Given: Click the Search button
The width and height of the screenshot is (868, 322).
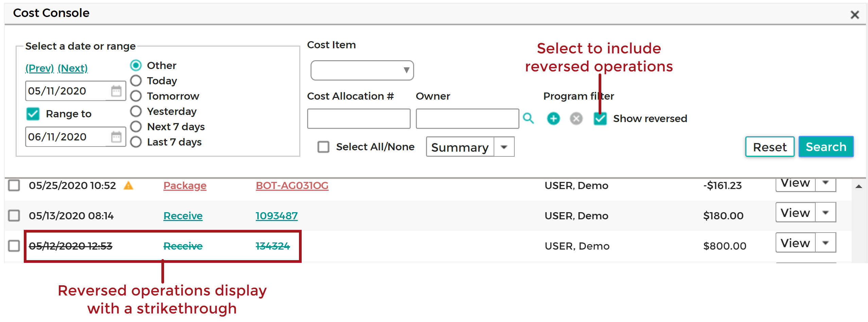Looking at the screenshot, I should 826,147.
